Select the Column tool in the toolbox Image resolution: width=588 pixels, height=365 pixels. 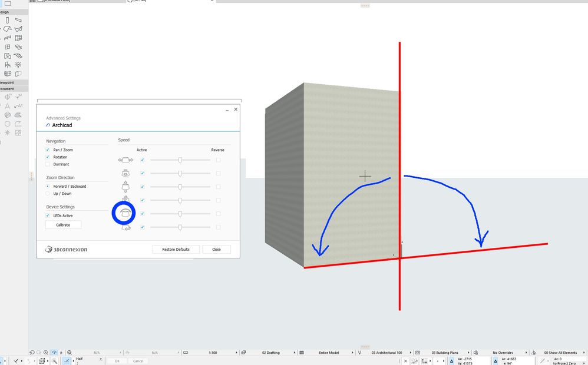(x=7, y=20)
